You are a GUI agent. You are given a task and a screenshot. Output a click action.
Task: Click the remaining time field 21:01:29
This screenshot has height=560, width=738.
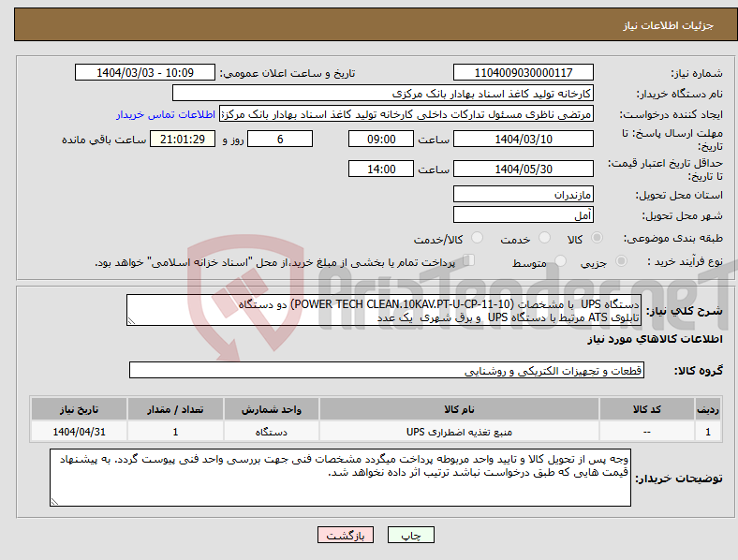(x=183, y=139)
